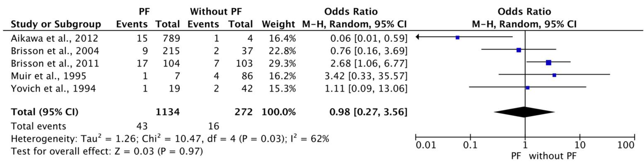Image resolution: width=644 pixels, height=162 pixels.
Task: Click the Brisson et al., 2011 study name
Action: pyautogui.click(x=55, y=63)
